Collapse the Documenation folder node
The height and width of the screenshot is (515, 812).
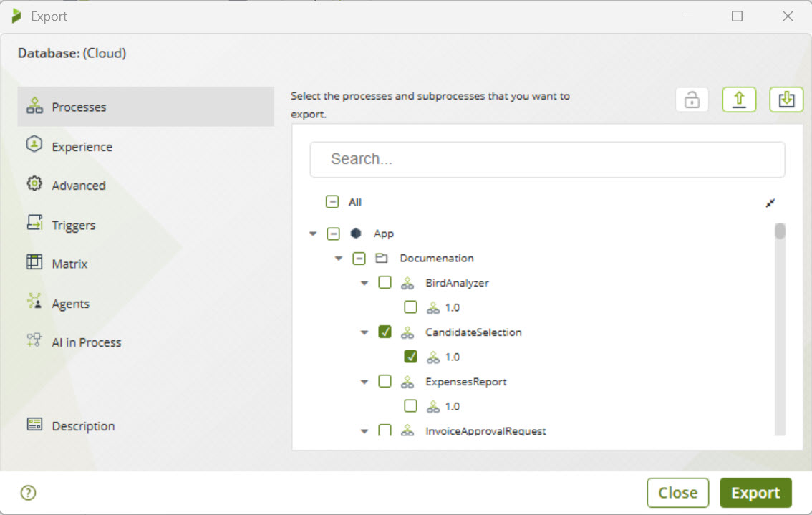(x=339, y=258)
